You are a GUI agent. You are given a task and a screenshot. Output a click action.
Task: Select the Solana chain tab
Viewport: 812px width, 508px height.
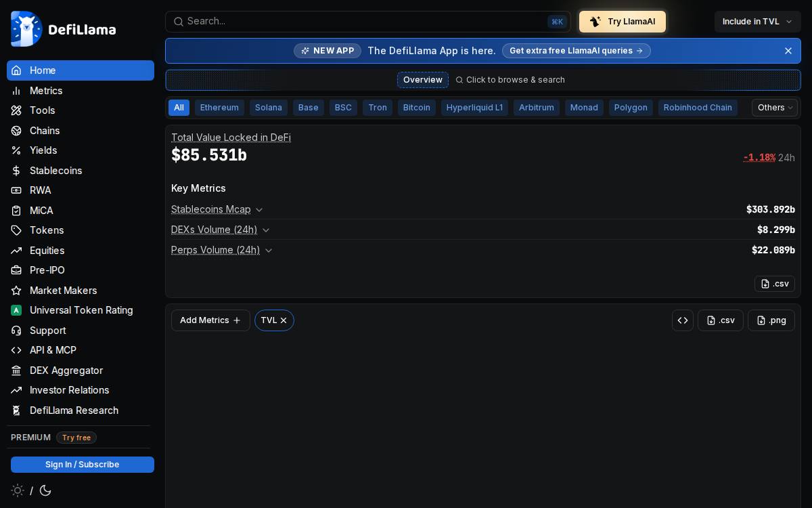click(x=269, y=108)
